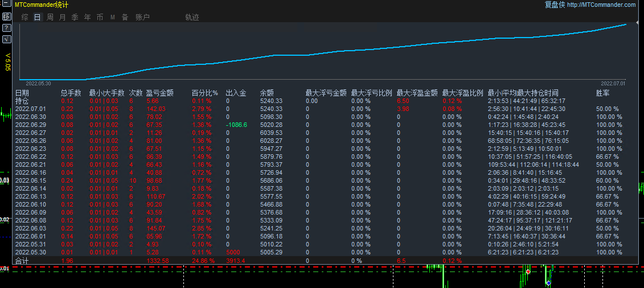Click the 142.03 profit value

(x=156, y=109)
